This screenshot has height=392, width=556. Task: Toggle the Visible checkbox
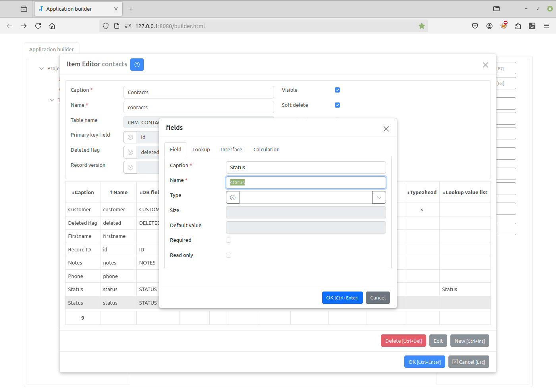click(x=337, y=90)
